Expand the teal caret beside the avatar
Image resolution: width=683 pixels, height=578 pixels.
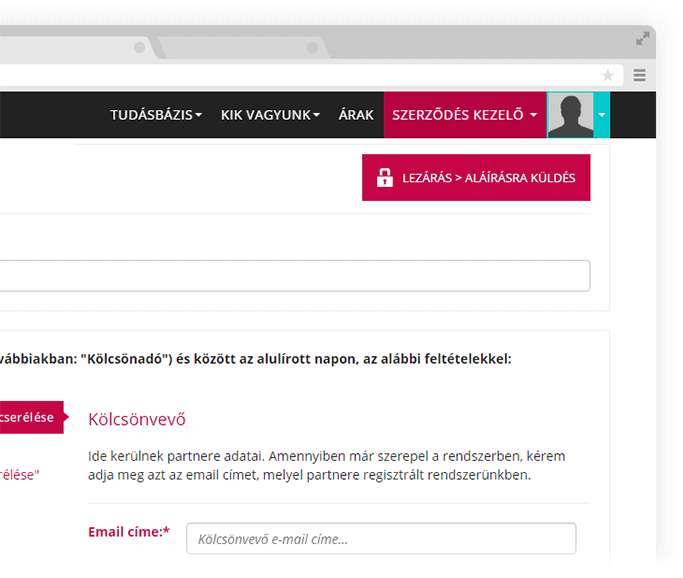point(601,115)
